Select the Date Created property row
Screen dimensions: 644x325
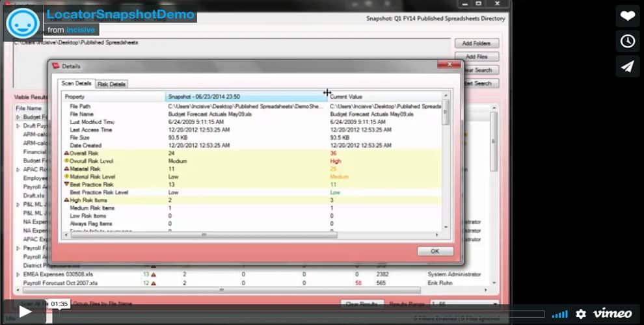[252, 145]
